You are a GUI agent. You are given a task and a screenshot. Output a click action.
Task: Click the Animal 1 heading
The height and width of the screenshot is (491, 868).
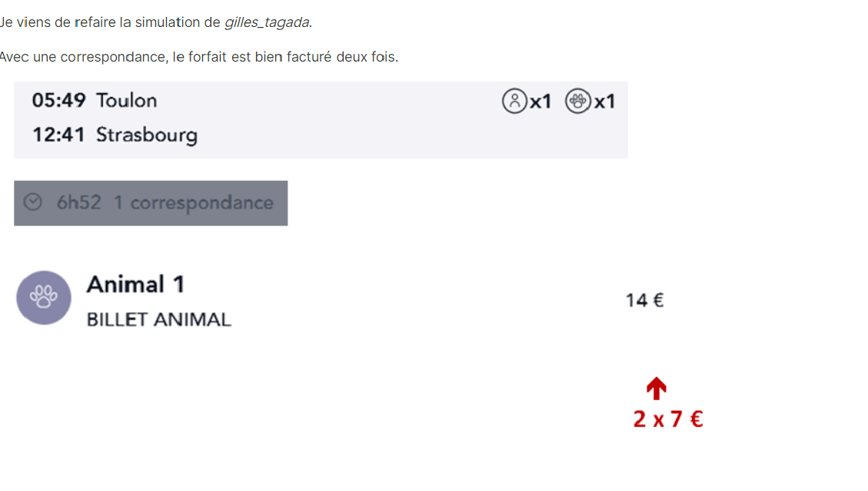(135, 285)
